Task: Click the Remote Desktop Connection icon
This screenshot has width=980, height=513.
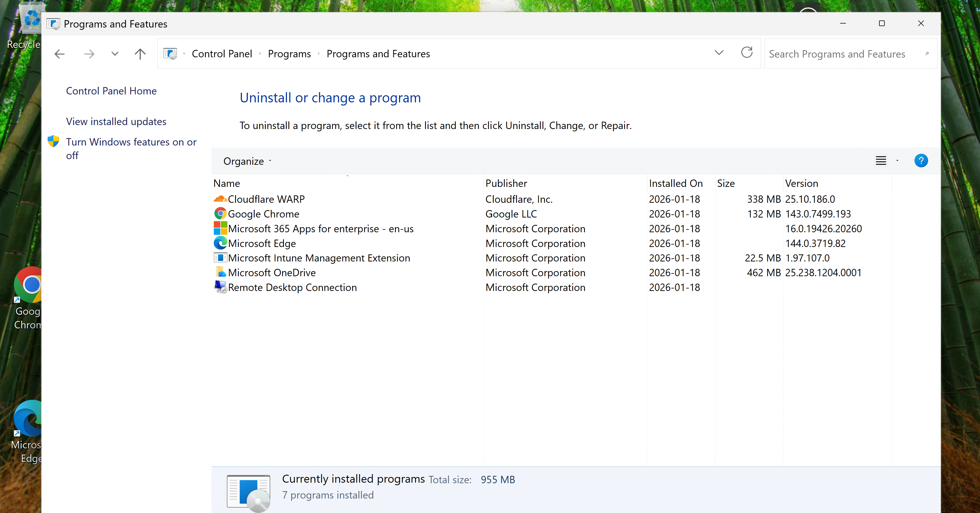Action: point(220,287)
